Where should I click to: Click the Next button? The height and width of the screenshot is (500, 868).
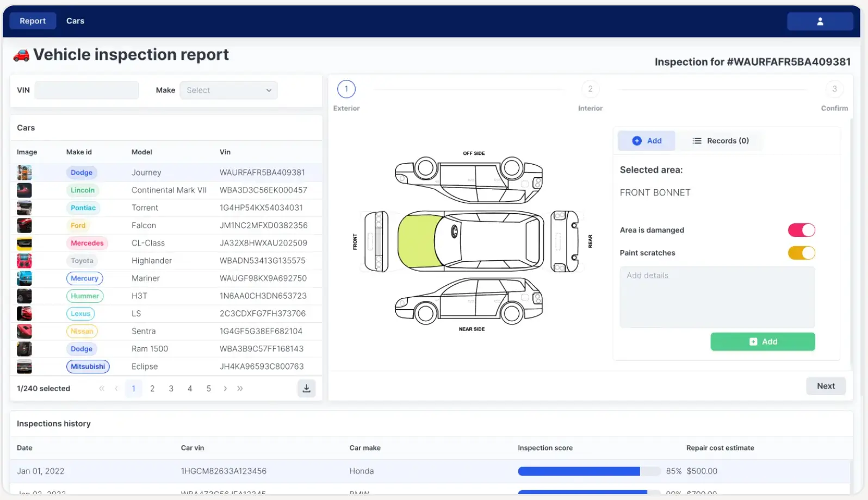click(x=826, y=386)
